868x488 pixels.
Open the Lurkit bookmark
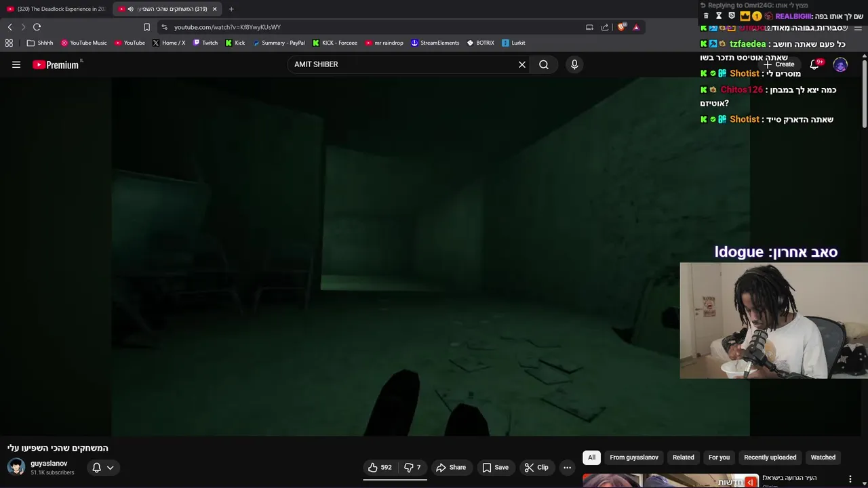click(x=513, y=43)
